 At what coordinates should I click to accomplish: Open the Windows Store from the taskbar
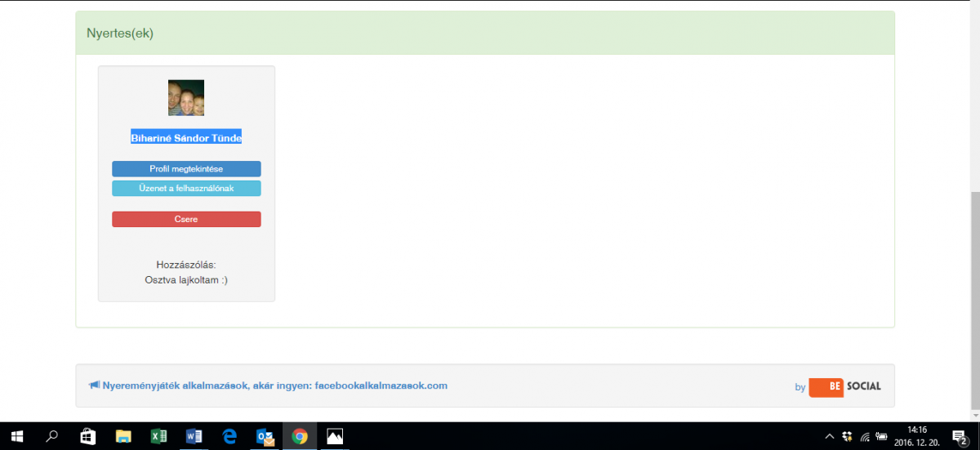(x=88, y=436)
